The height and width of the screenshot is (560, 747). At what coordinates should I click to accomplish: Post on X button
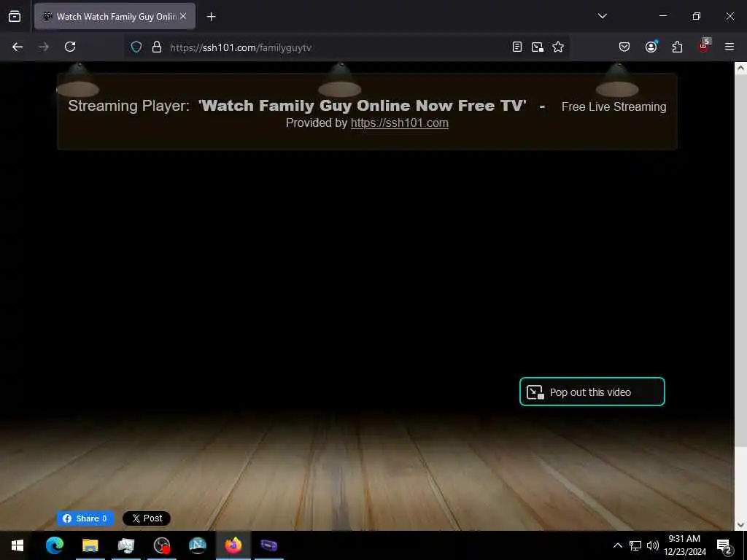click(x=146, y=518)
